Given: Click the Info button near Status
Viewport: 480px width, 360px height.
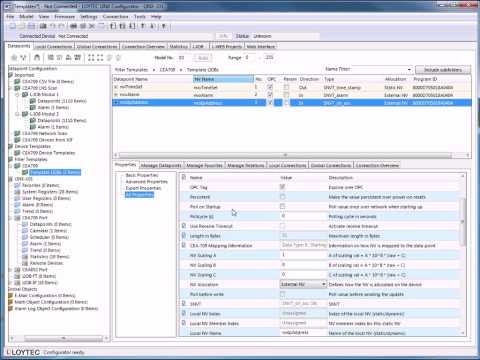Looking at the screenshot, I should point(223,36).
